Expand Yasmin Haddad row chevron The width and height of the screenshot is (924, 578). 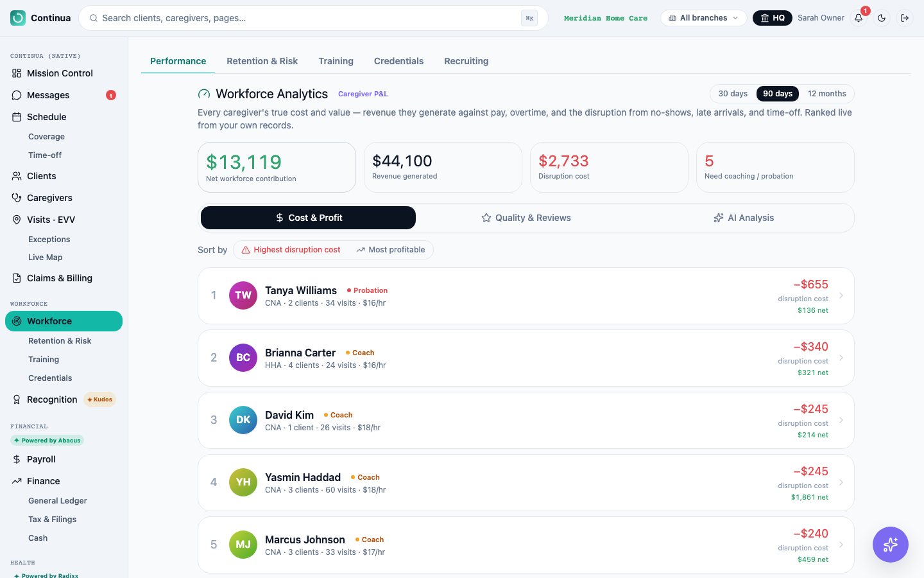pyautogui.click(x=841, y=482)
